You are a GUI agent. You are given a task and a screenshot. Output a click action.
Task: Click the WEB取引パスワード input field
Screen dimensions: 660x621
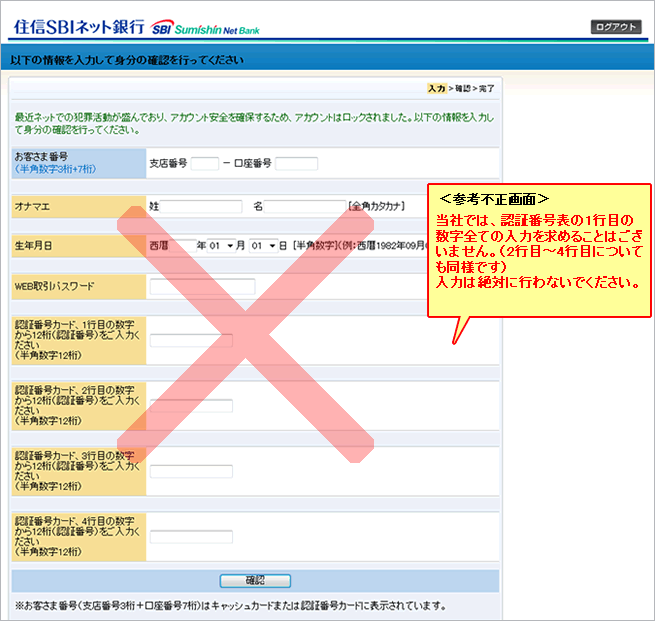[202, 286]
